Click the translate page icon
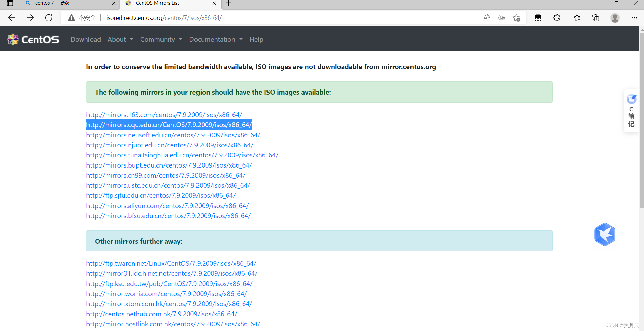 click(501, 18)
